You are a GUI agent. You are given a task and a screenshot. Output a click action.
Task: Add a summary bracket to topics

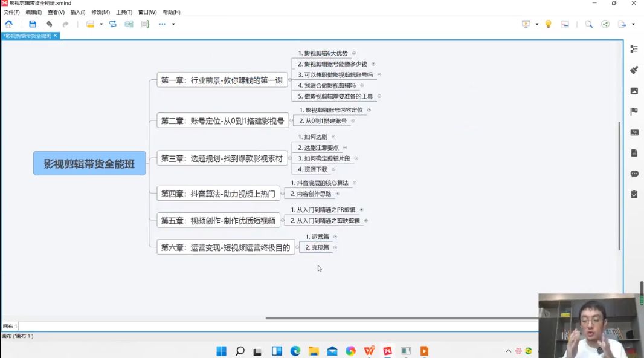pos(145,24)
